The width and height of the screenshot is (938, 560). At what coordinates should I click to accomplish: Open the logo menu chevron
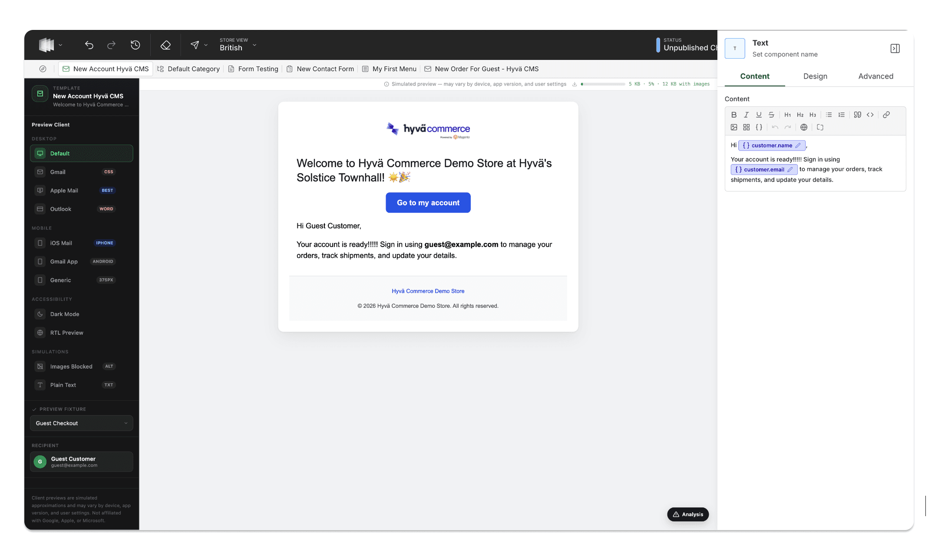(x=60, y=45)
